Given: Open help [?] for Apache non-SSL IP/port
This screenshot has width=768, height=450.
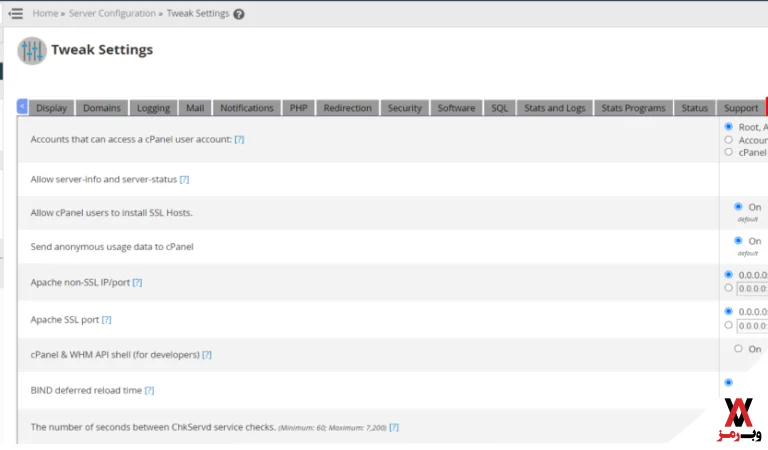Looking at the screenshot, I should (137, 283).
